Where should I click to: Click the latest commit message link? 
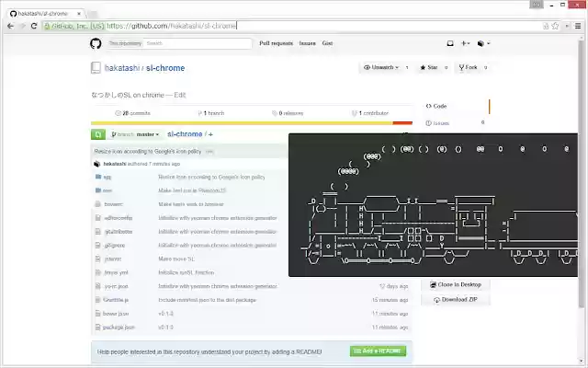click(x=148, y=152)
